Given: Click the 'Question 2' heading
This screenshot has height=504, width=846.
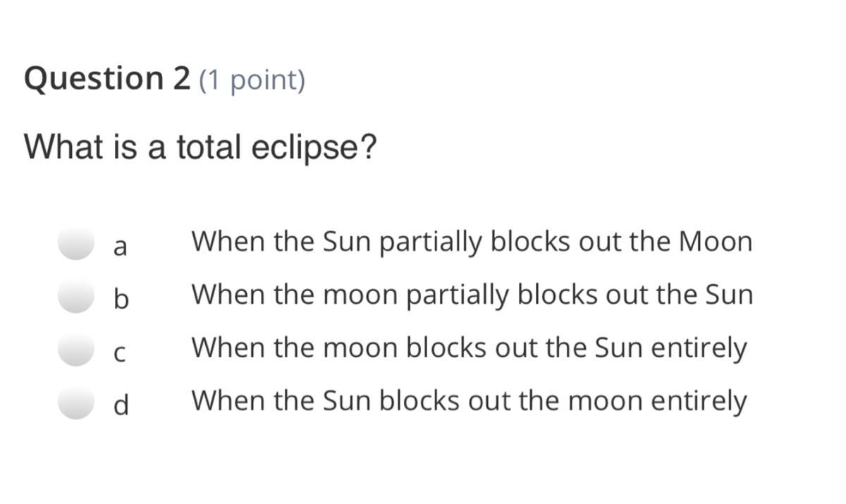Looking at the screenshot, I should (x=107, y=78).
